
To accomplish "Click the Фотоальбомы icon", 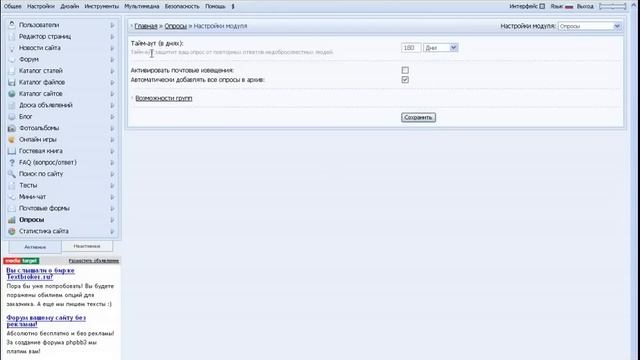I will (x=12, y=128).
